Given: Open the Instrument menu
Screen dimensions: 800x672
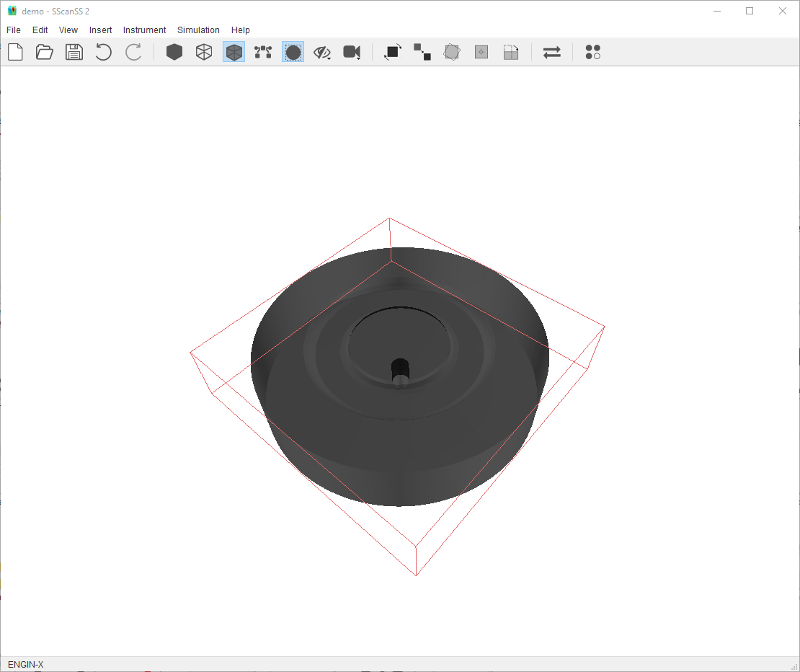Looking at the screenshot, I should pyautogui.click(x=144, y=30).
